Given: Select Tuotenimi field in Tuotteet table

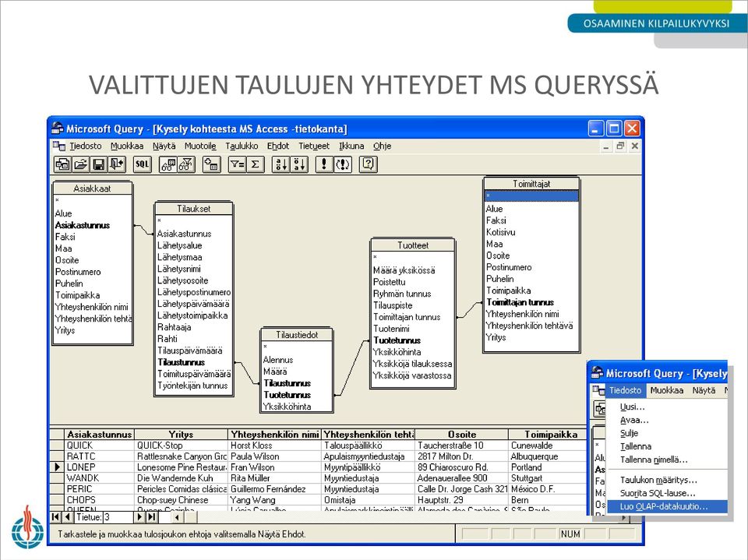Looking at the screenshot, I should (x=391, y=329).
